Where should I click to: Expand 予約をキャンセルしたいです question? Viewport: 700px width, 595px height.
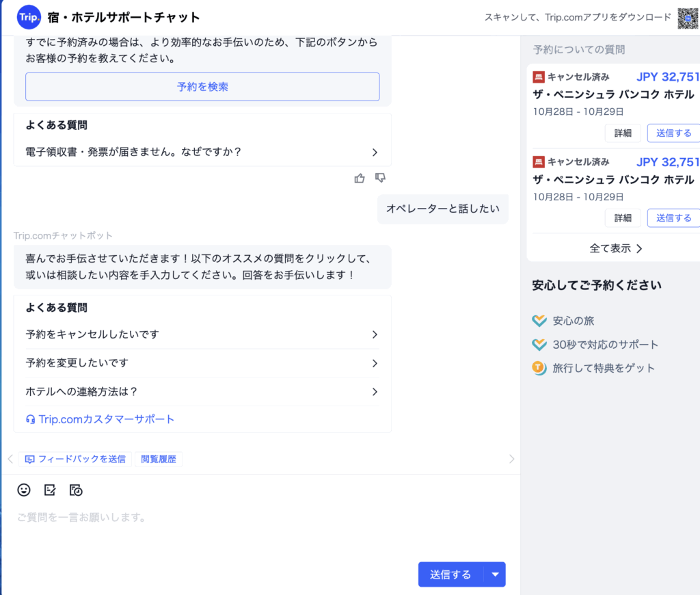(202, 334)
